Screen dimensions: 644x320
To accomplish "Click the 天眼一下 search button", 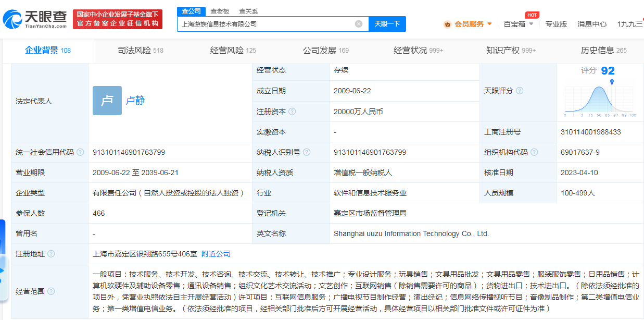I will point(387,24).
